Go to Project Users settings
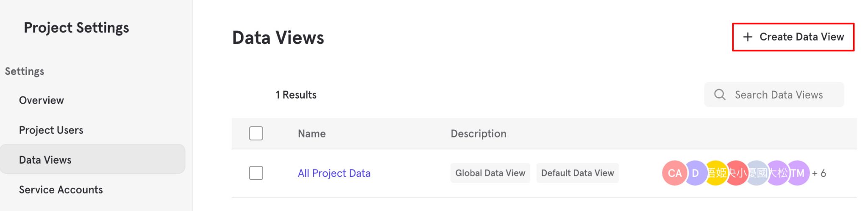The image size is (868, 211). tap(51, 130)
